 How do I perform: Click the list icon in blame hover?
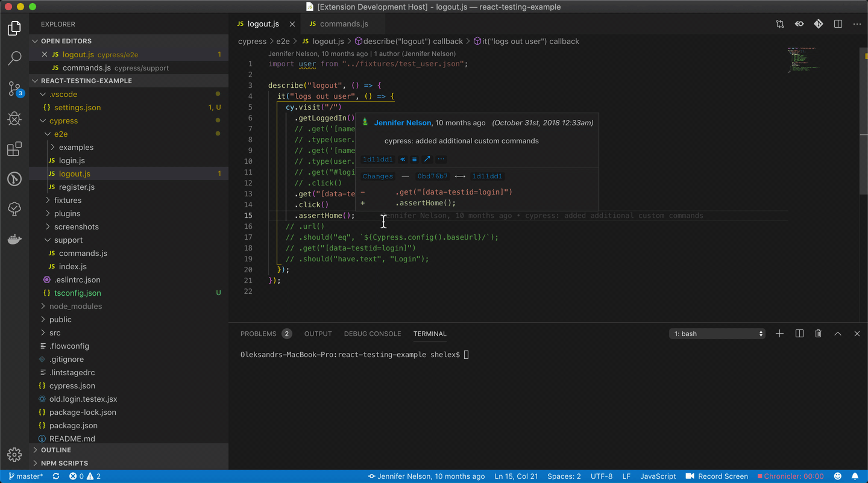(x=414, y=160)
